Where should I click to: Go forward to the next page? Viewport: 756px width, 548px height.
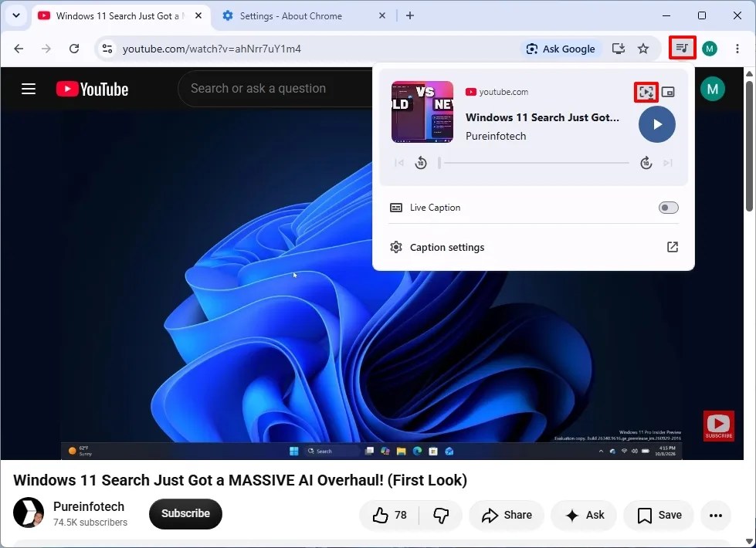[x=46, y=49]
